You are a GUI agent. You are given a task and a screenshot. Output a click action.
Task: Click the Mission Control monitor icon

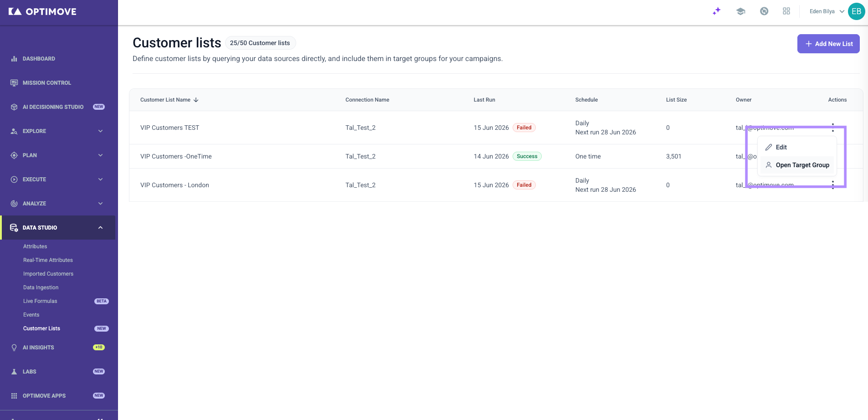[x=14, y=83]
